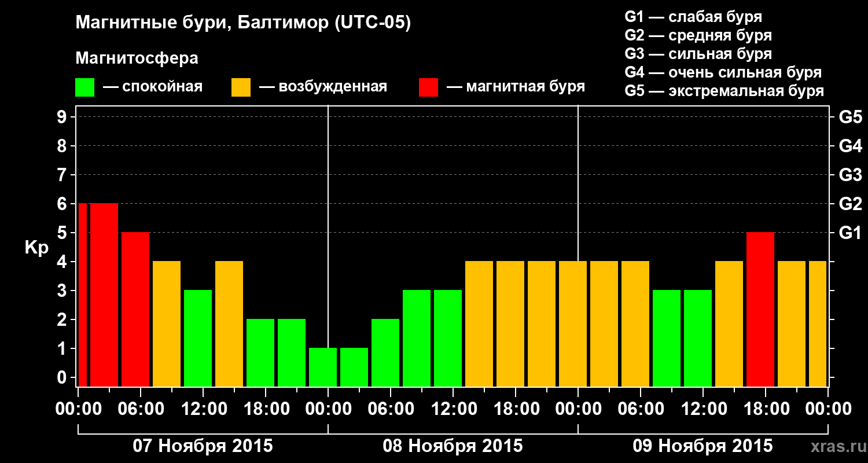Click the '06:00' tick label of 09 Ноября
The height and width of the screenshot is (463, 868).
641,409
